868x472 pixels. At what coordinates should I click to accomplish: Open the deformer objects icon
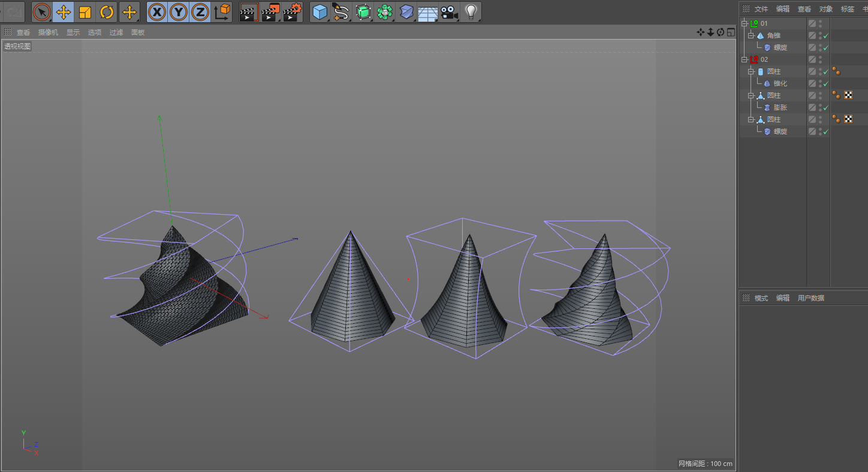coord(406,12)
